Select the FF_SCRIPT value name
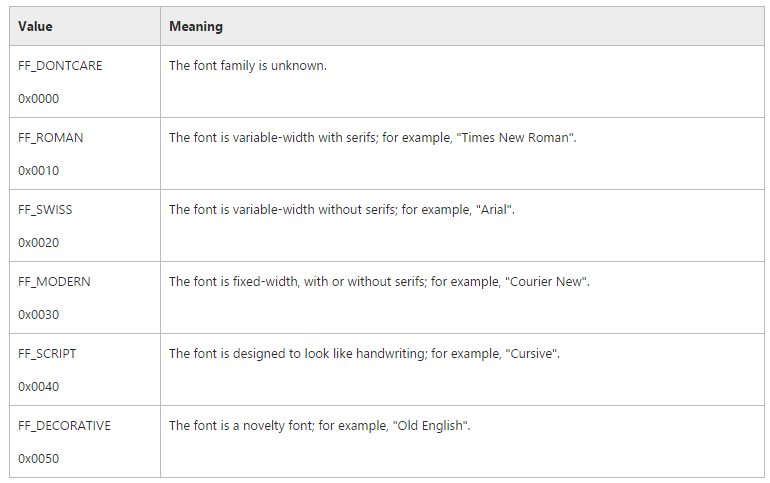The width and height of the screenshot is (770, 483). 47,354
